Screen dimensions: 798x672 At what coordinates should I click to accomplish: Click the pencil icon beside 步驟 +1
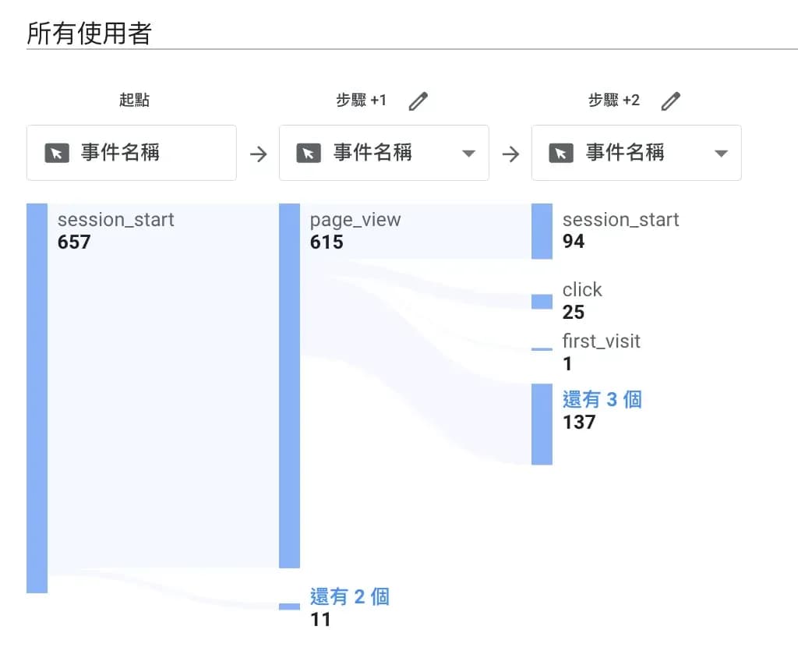point(418,101)
